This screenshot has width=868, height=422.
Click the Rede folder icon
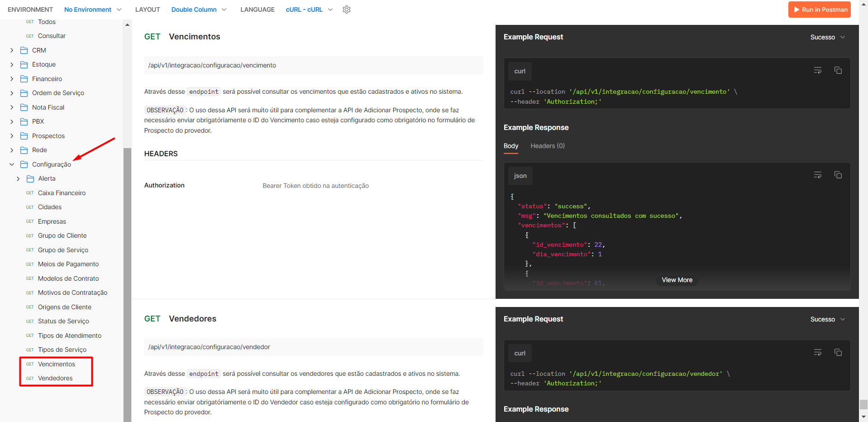[x=24, y=150]
